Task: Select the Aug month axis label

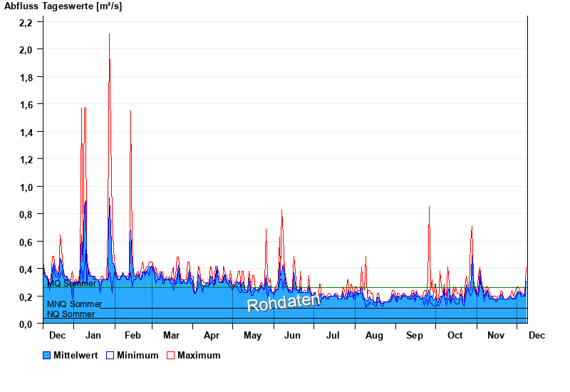Action: 374,335
